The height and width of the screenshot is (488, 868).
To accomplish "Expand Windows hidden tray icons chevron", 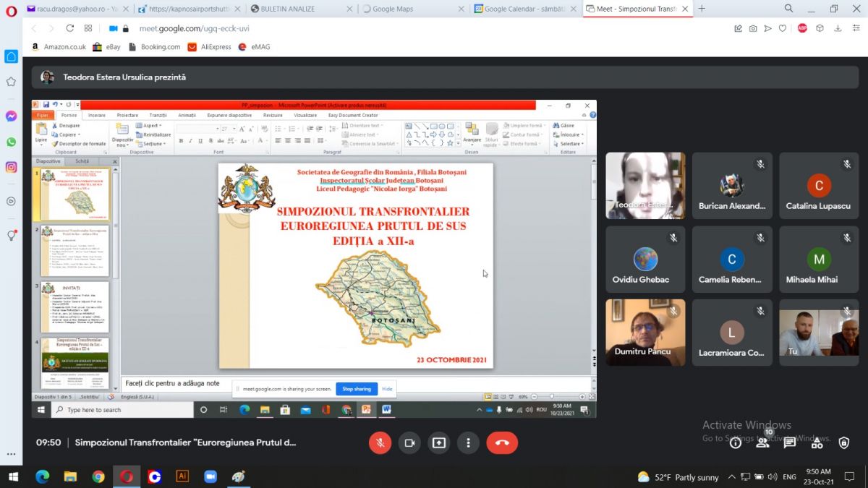I will (732, 476).
